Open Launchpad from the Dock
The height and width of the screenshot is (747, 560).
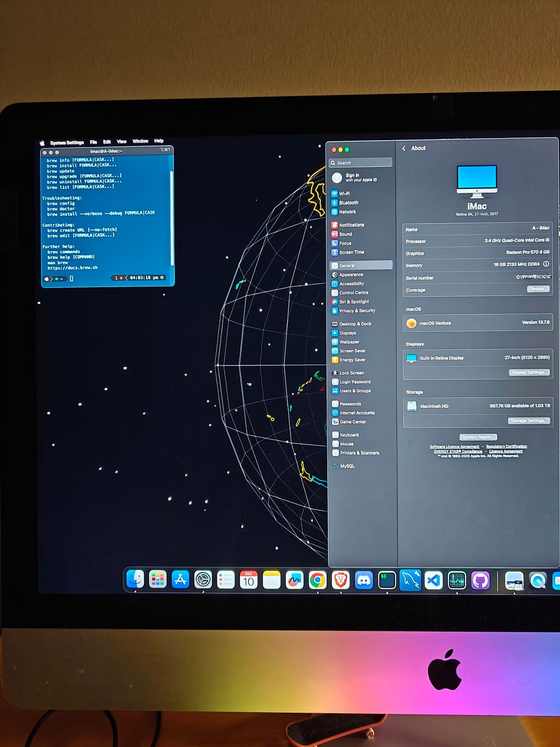[157, 580]
